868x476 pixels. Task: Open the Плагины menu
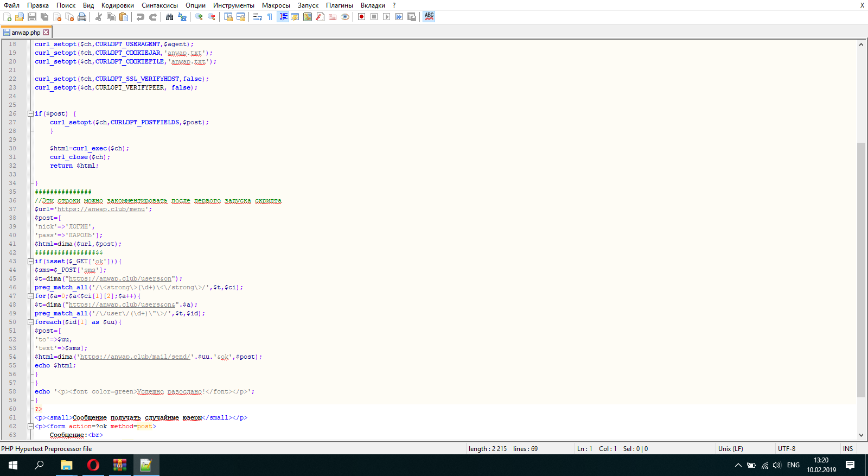pos(339,5)
